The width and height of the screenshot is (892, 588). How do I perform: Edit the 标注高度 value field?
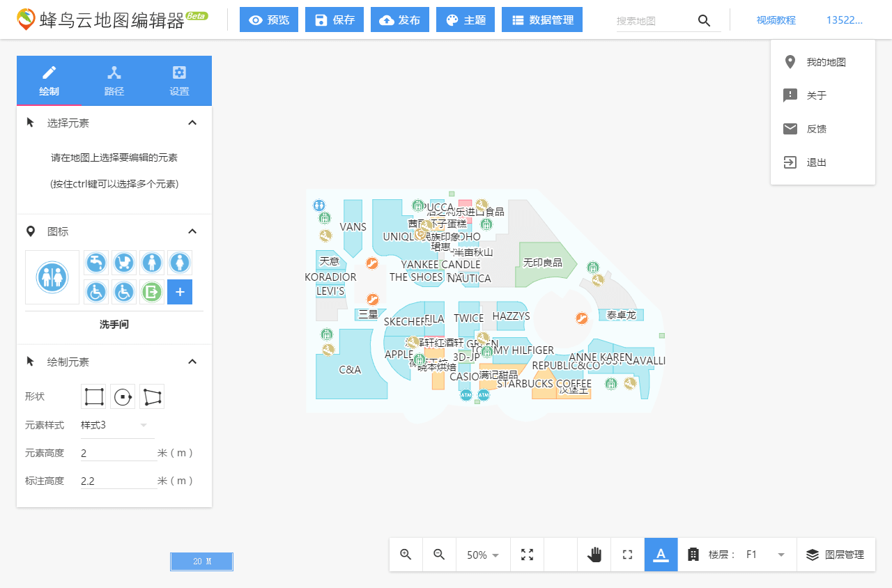[x=118, y=481]
